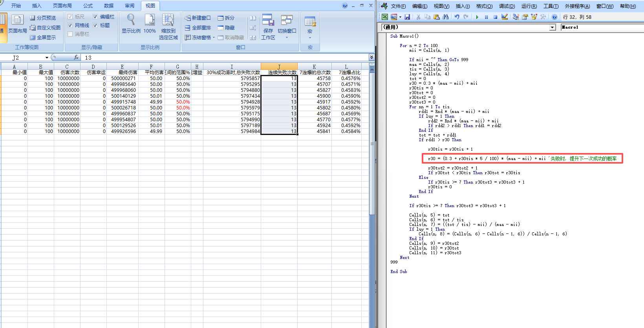Switch to the 开始 ribbon tab
The height and width of the screenshot is (328, 644).
(x=16, y=6)
